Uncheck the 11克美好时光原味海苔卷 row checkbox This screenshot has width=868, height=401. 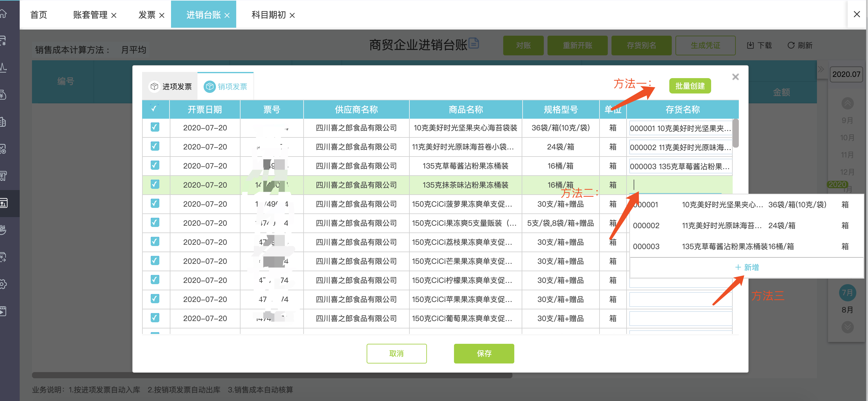pos(155,146)
